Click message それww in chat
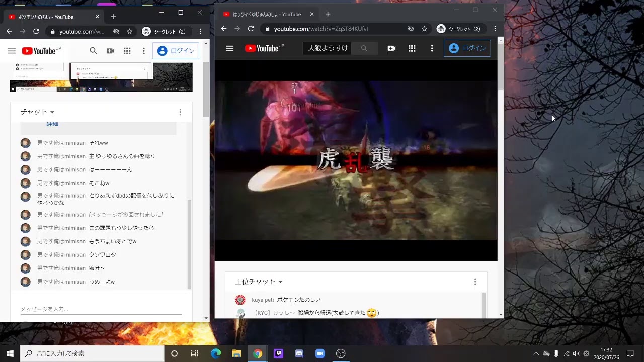644x362 pixels. [98, 143]
